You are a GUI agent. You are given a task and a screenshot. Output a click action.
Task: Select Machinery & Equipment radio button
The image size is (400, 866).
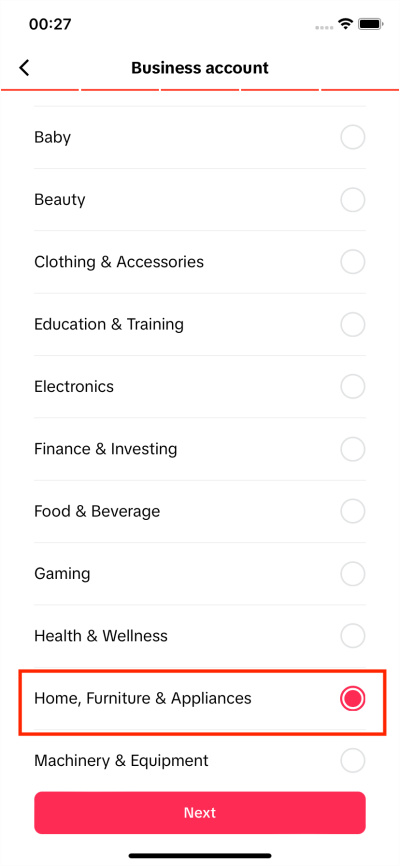[352, 761]
